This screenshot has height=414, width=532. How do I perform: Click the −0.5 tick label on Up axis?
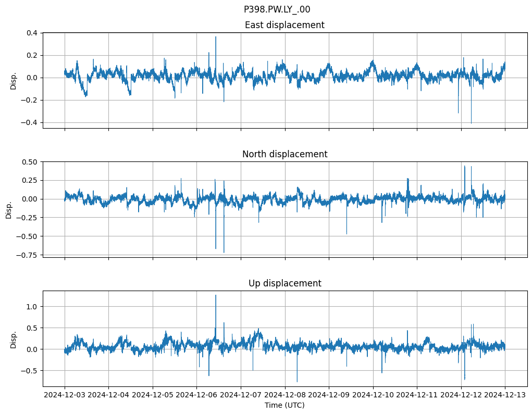click(x=29, y=371)
